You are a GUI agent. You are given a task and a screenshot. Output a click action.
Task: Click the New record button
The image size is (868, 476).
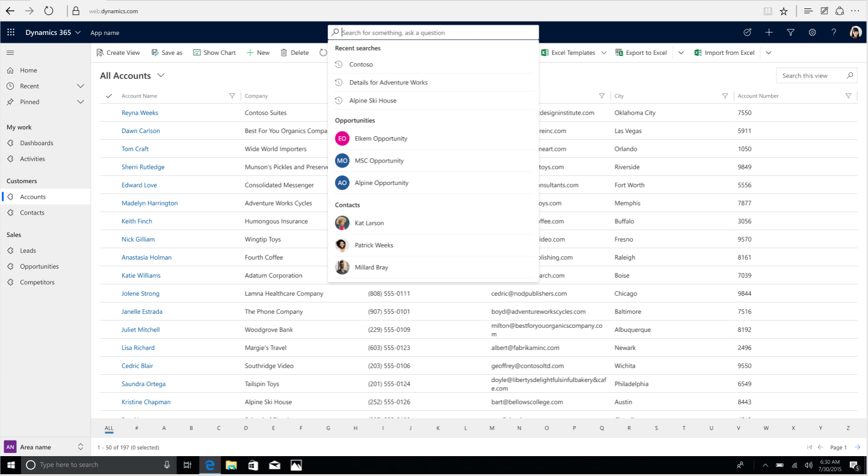pos(258,53)
